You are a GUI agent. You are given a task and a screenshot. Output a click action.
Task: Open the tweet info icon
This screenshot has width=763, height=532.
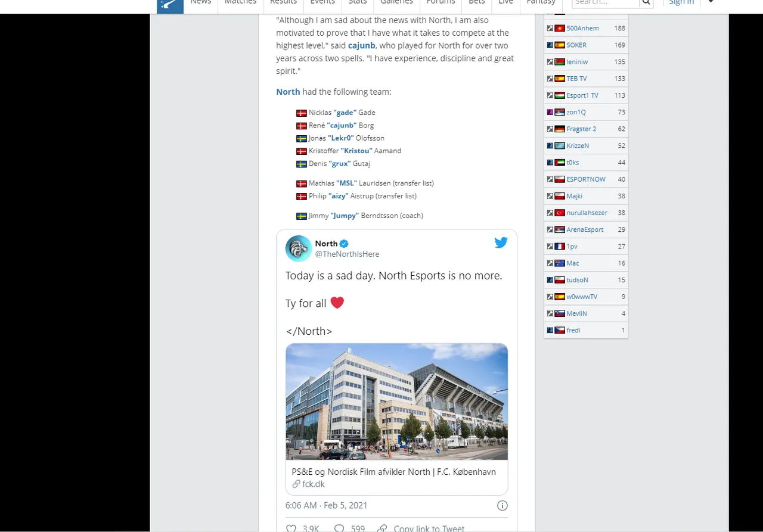503,506
